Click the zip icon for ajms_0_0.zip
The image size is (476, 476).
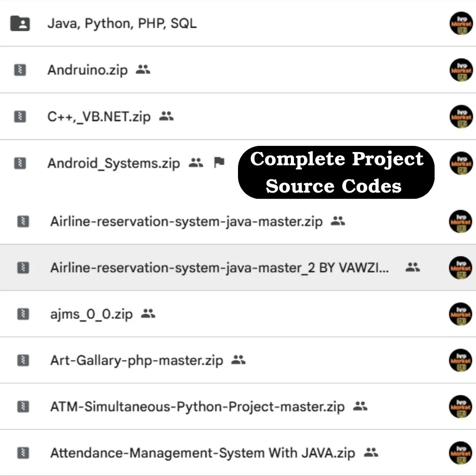[23, 314]
